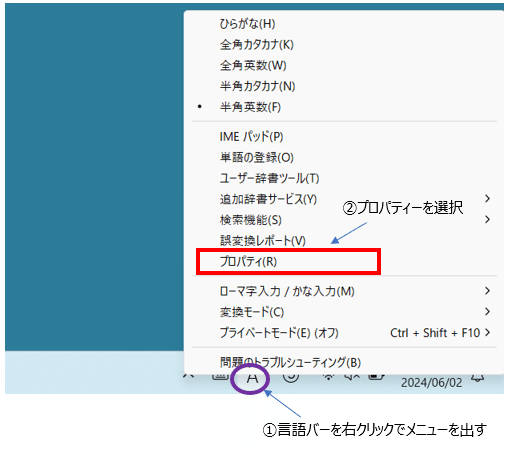
Task: Open 誤変換レポート(V)
Action: [262, 240]
